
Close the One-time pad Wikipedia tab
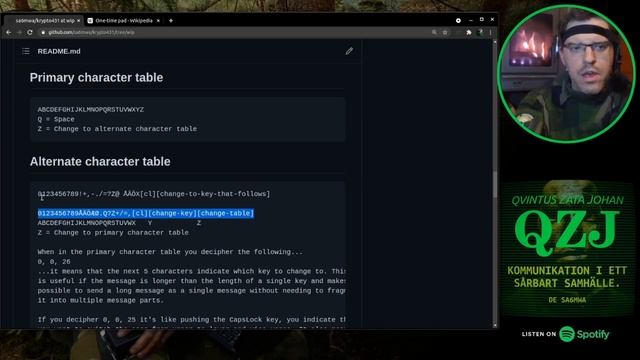click(158, 20)
